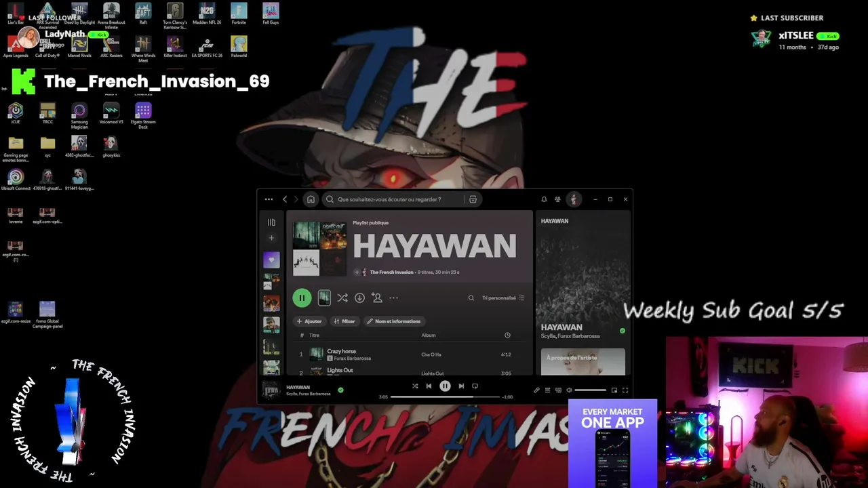The image size is (868, 488).
Task: Open the xyz desktop folder
Action: pyautogui.click(x=47, y=146)
